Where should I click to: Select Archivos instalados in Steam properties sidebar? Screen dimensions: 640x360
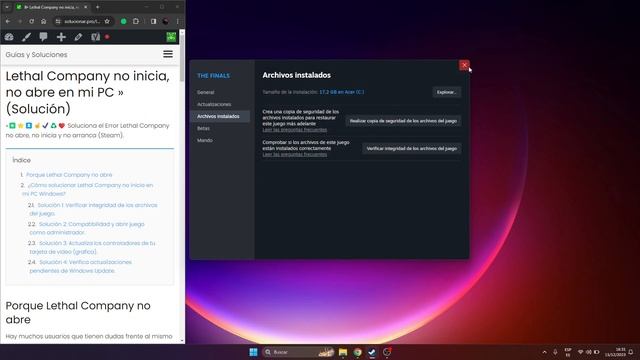tap(221, 116)
